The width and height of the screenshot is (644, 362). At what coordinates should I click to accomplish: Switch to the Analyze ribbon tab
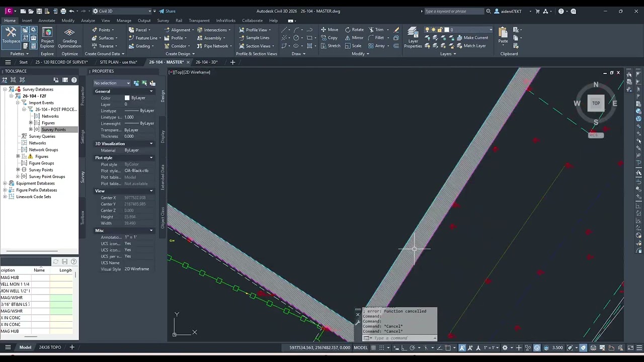tap(88, 21)
